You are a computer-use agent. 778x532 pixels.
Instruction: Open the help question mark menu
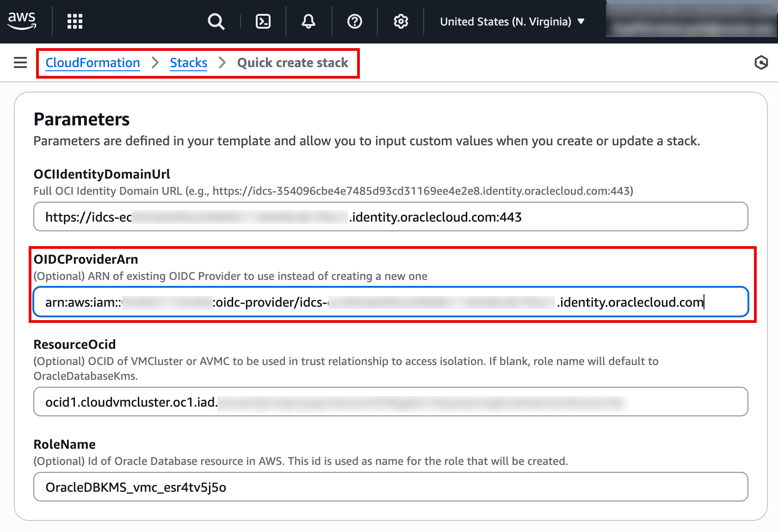pos(355,21)
